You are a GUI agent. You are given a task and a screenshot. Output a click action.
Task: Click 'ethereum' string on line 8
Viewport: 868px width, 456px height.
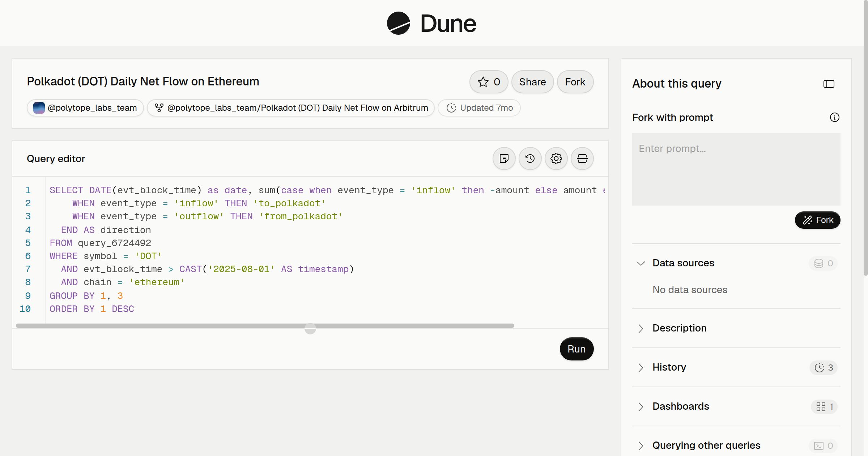[157, 282]
